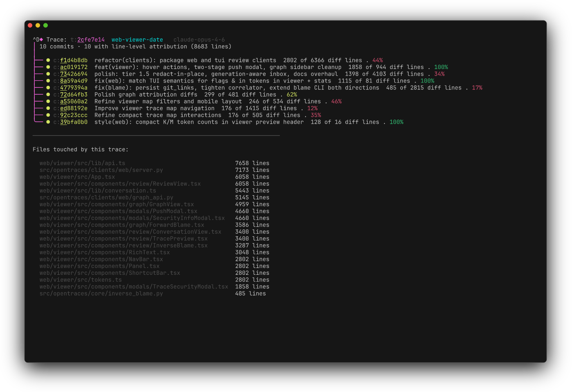Screen dimensions: 572x392
Task: Select src/opentraces/core/inverse_blame.py file entry
Action: 101,294
